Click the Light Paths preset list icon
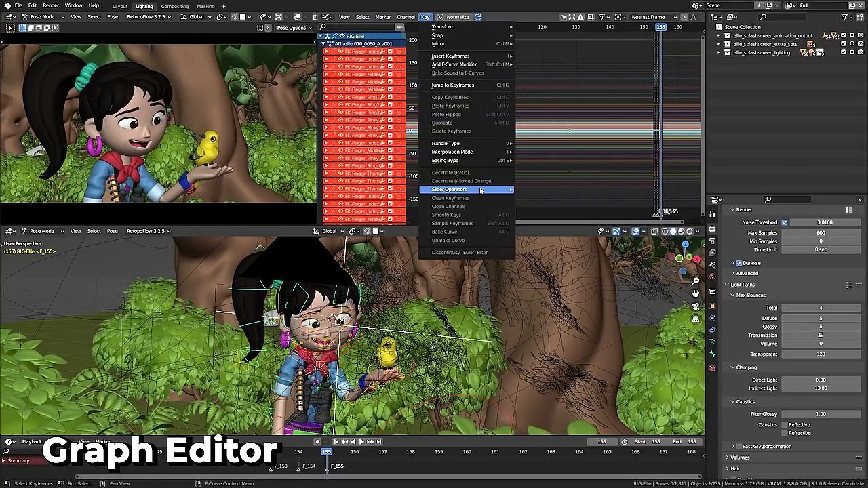 [849, 285]
